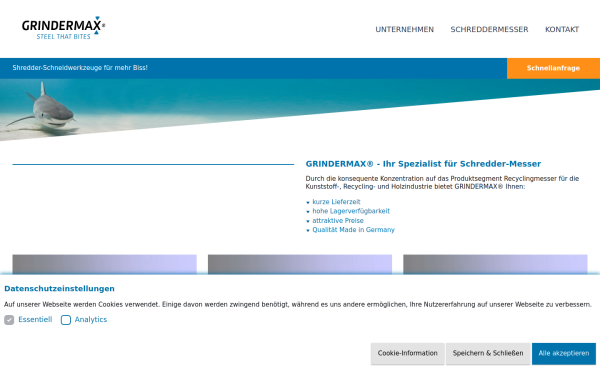Open the UNTERNEHMEN menu

[x=404, y=29]
